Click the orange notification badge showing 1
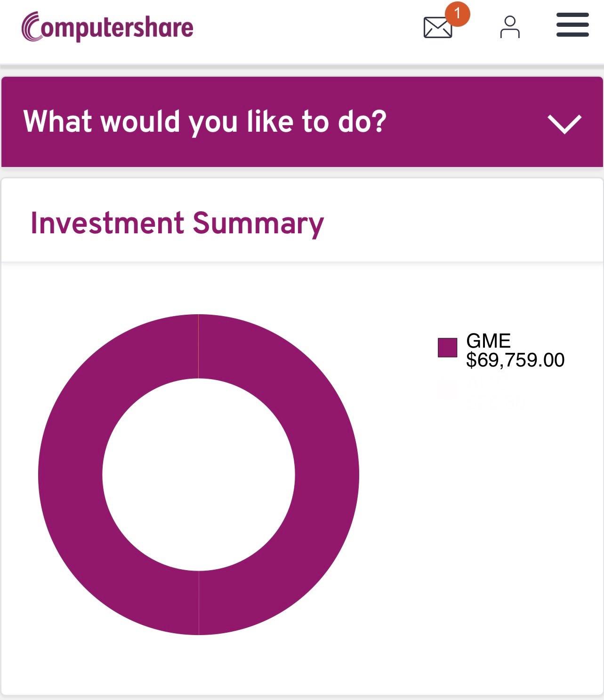Screen dimensions: 604x700 point(457,14)
